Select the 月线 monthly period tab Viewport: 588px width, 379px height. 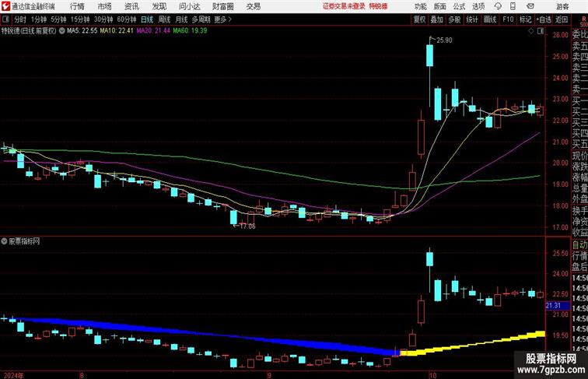point(181,19)
